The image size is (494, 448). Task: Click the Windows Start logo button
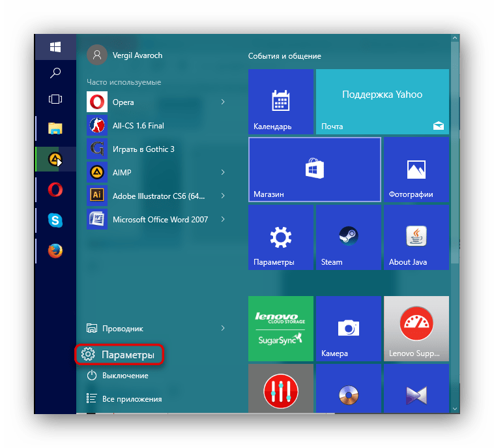click(x=55, y=47)
